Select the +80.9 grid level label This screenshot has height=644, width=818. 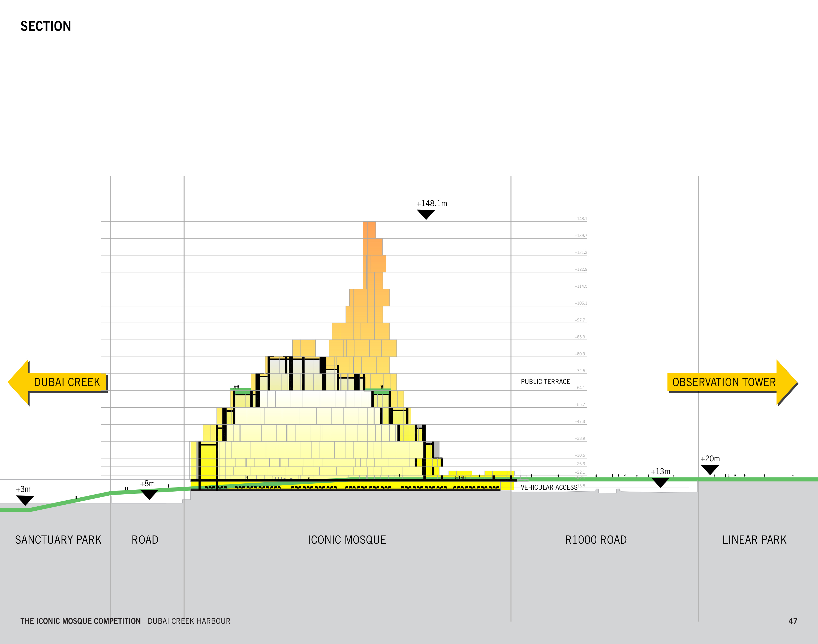pyautogui.click(x=580, y=354)
